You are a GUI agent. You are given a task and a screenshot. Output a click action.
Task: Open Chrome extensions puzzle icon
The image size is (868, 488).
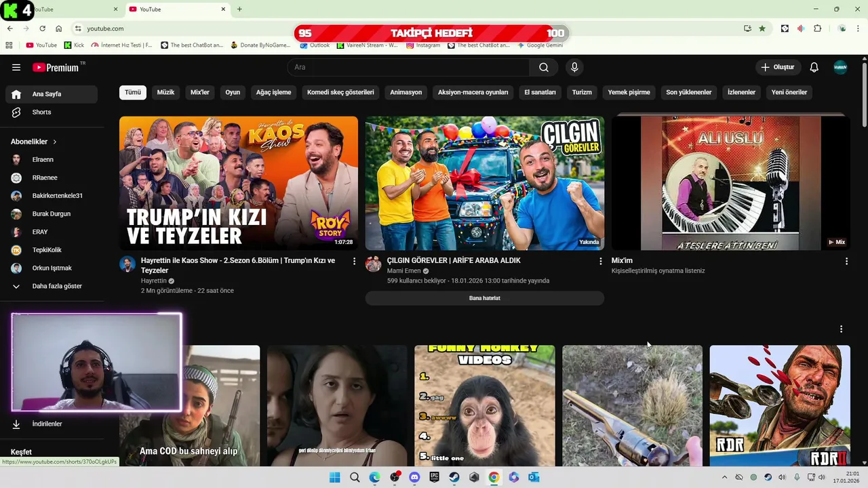coord(817,28)
